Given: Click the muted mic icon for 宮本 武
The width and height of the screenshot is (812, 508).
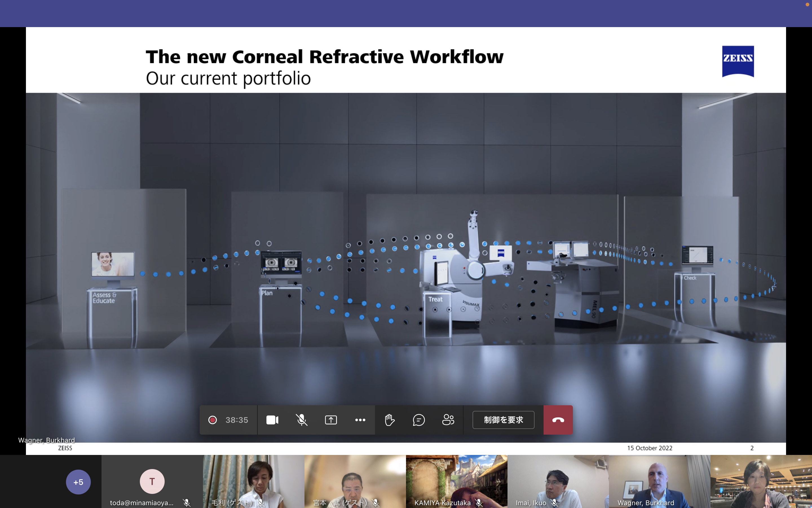Looking at the screenshot, I should [x=376, y=503].
